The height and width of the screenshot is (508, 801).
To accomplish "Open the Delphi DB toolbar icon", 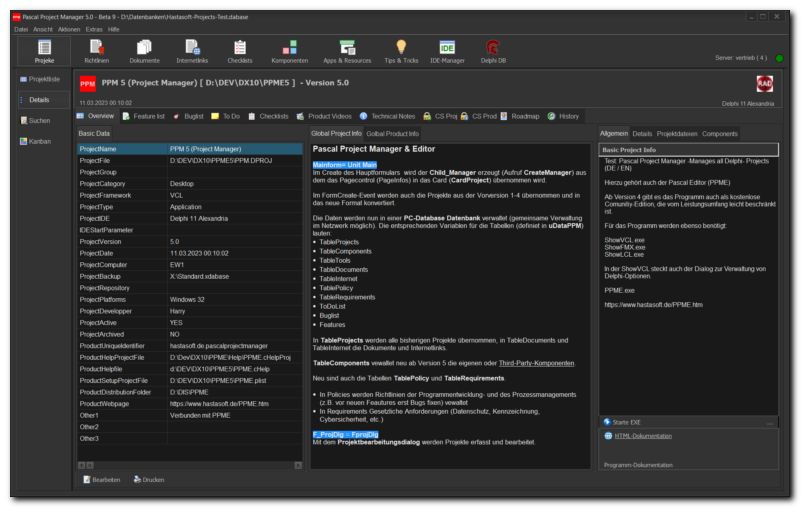I will 493,51.
